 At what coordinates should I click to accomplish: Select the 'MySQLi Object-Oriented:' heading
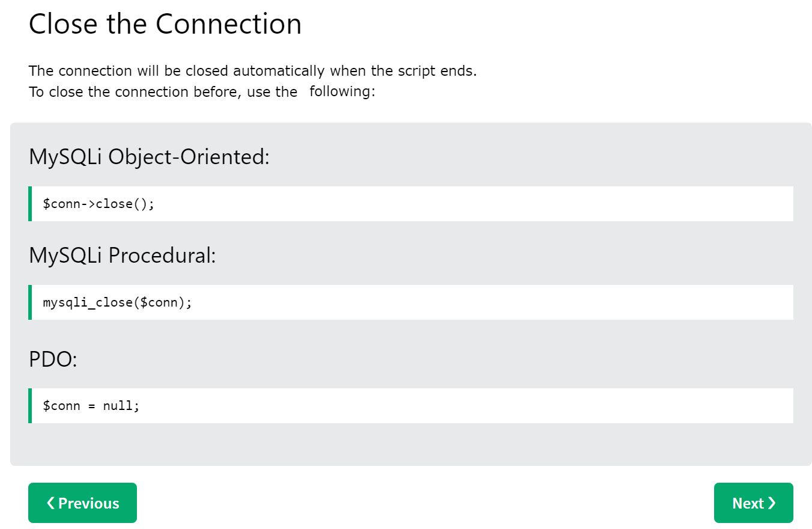tap(150, 157)
